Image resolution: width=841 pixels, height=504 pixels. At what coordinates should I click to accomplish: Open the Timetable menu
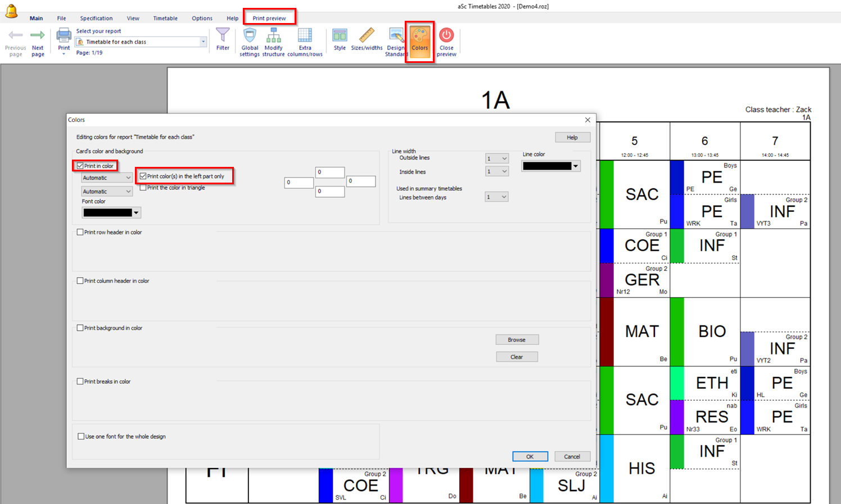tap(165, 19)
